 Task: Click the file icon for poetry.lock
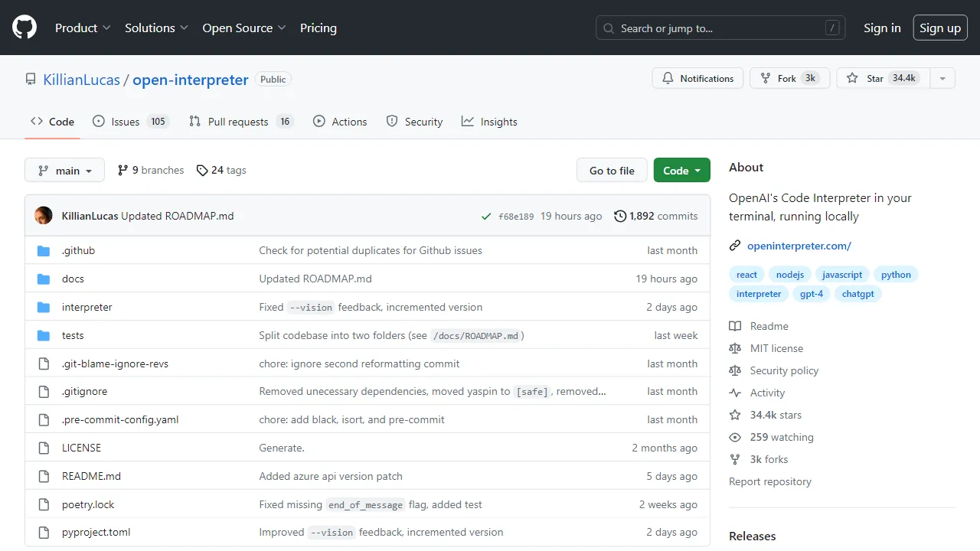click(x=44, y=504)
